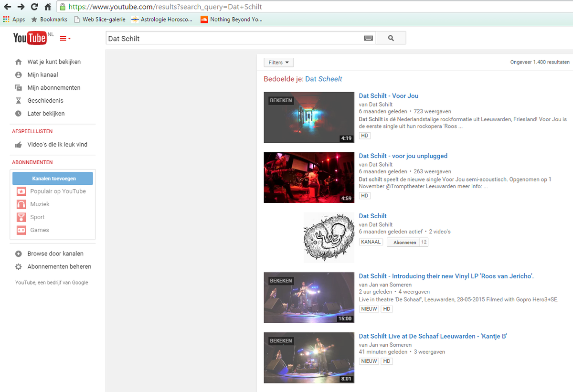
Task: Click the trophy icon for Sport
Action: click(21, 217)
